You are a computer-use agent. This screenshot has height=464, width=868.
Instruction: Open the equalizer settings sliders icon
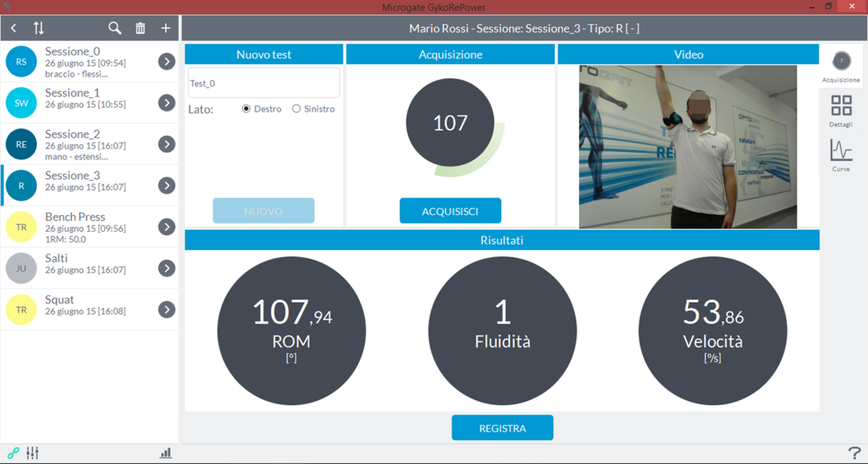click(32, 453)
